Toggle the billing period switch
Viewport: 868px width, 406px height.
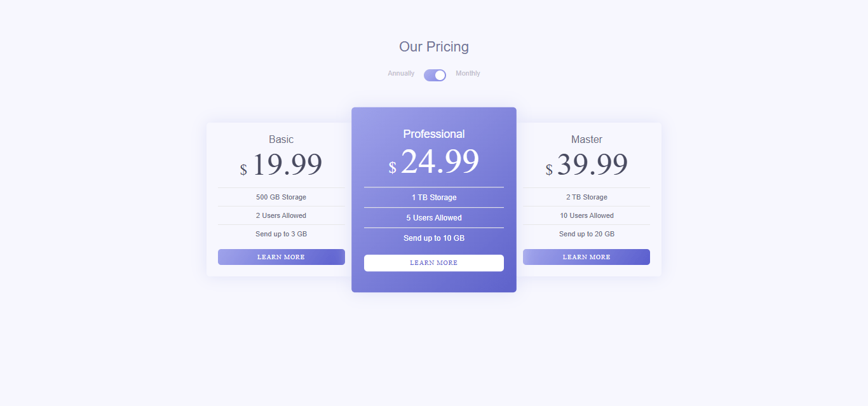click(x=435, y=74)
